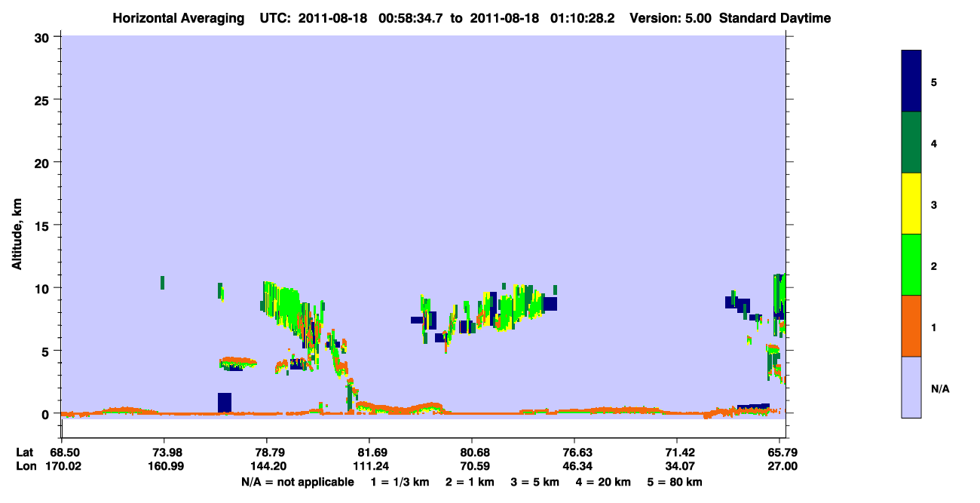Click 'N/A = not applicable' legend text

pyautogui.click(x=297, y=482)
